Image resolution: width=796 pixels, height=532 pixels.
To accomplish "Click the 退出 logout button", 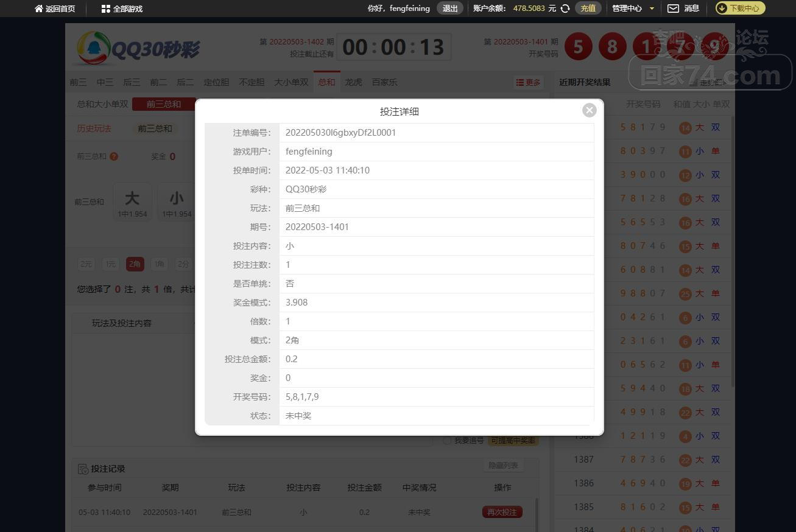I will pos(450,9).
